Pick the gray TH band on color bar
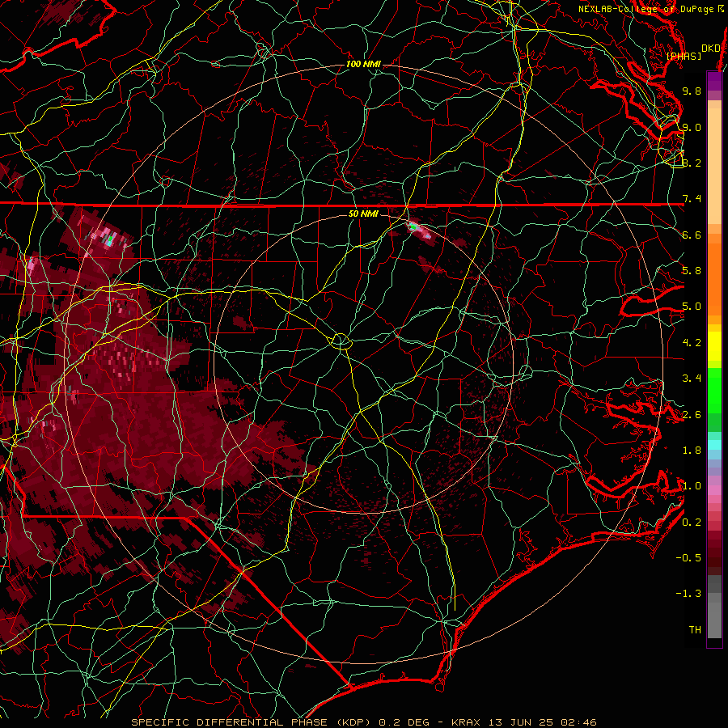This screenshot has height=728, width=728. point(714,617)
